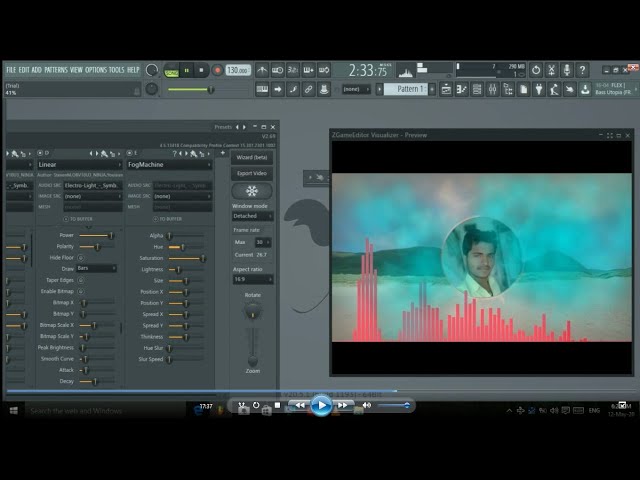Toggle wait for input icon
This screenshot has height=480, width=640.
pos(278,70)
